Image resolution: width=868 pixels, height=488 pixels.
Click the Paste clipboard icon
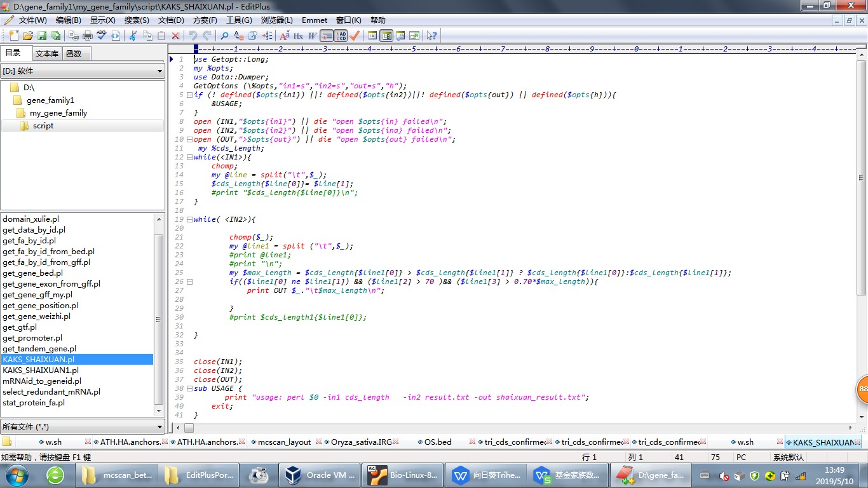click(x=161, y=36)
